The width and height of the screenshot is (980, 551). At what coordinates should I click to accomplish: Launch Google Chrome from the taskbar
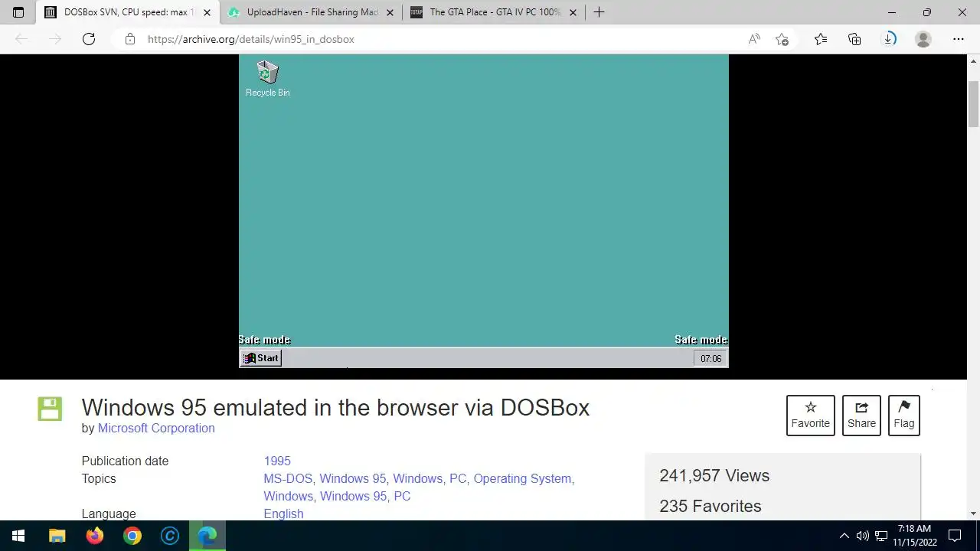pyautogui.click(x=132, y=536)
